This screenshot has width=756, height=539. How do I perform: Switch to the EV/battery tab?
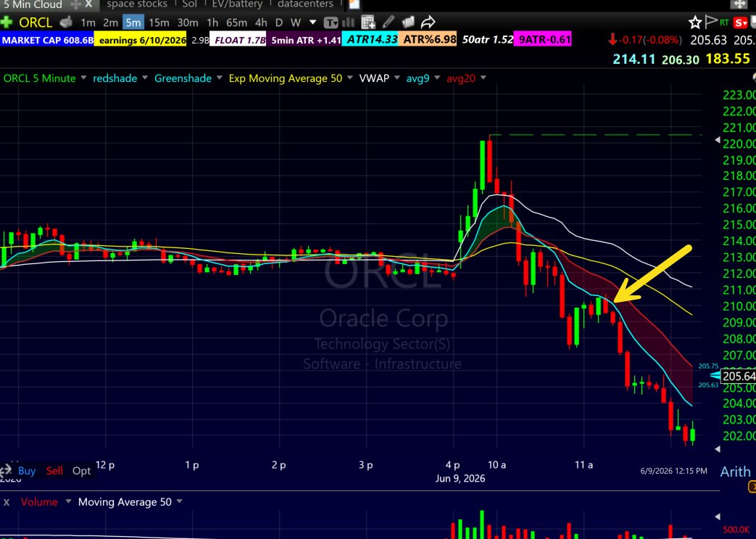tap(238, 4)
